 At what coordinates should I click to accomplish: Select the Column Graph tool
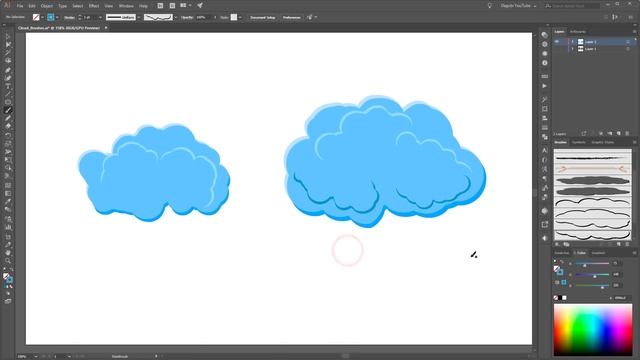[8, 227]
